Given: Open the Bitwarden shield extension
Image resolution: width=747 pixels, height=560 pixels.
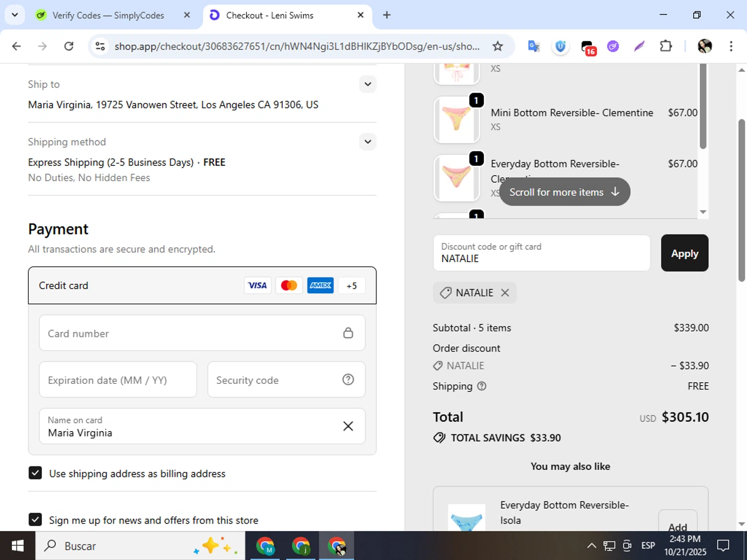Looking at the screenshot, I should pos(560,46).
